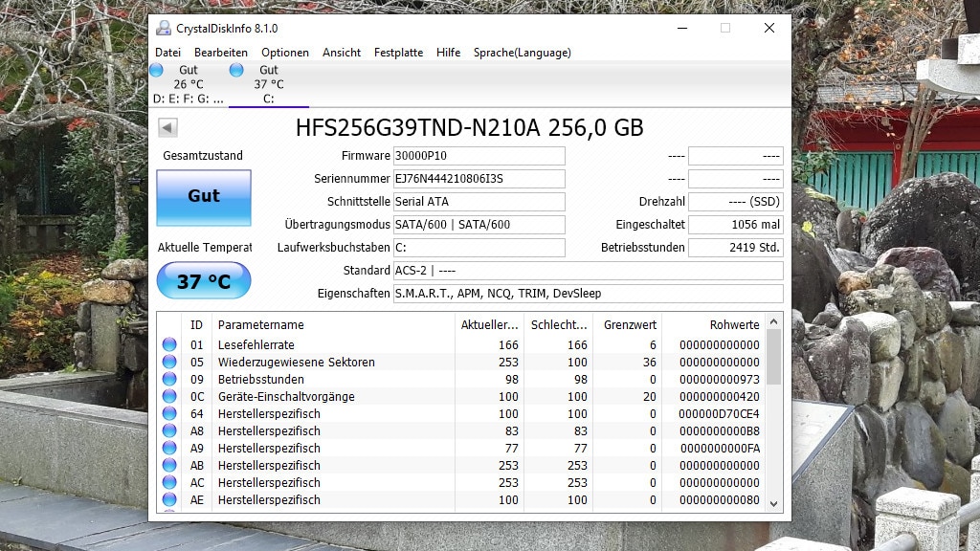Click the Schnittstelle field Serial ATA
The height and width of the screenshot is (551, 980).
[x=479, y=202]
